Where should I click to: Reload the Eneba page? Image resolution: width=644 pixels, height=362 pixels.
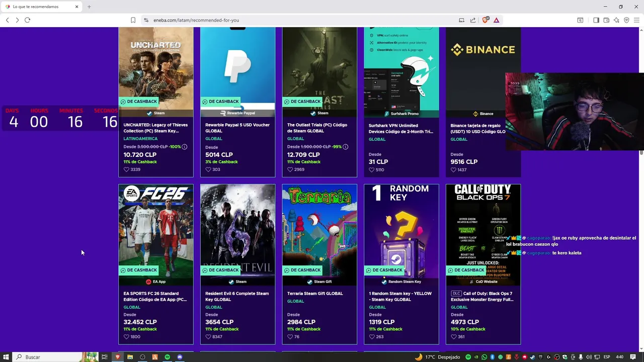tap(27, 20)
